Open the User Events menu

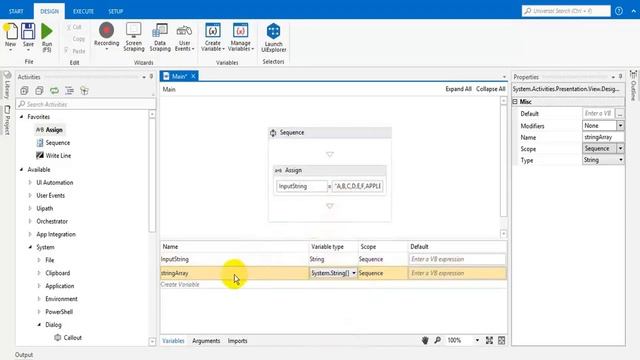[x=184, y=37]
